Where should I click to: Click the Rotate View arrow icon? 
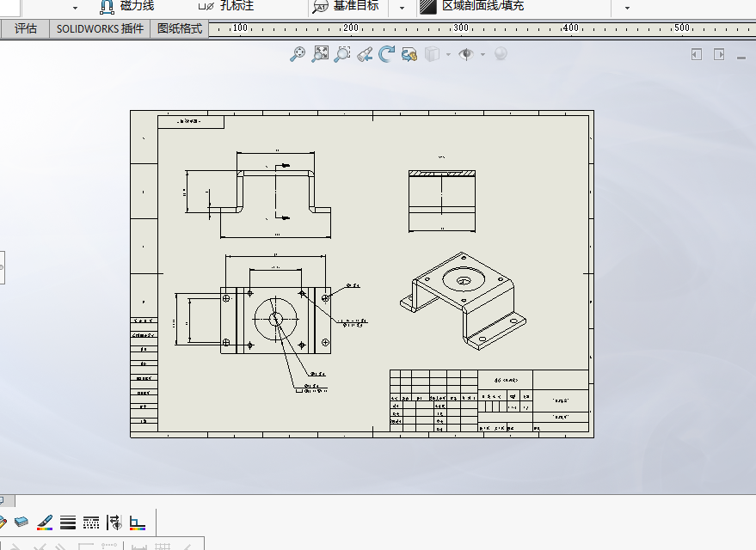click(387, 54)
